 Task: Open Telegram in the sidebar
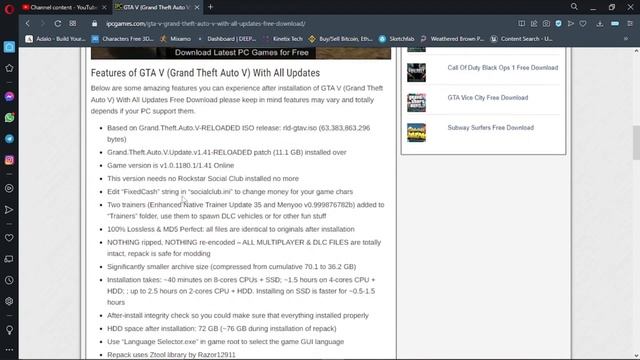point(9,139)
